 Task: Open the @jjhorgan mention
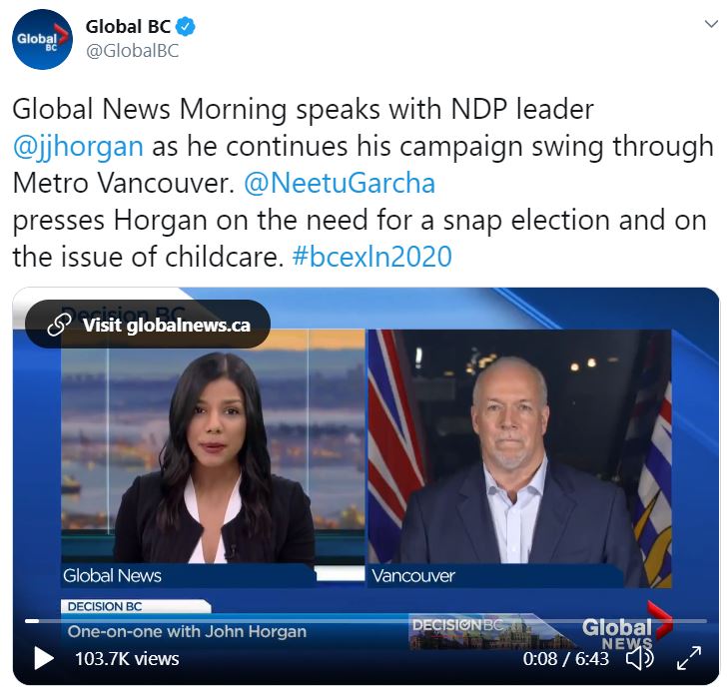point(78,146)
